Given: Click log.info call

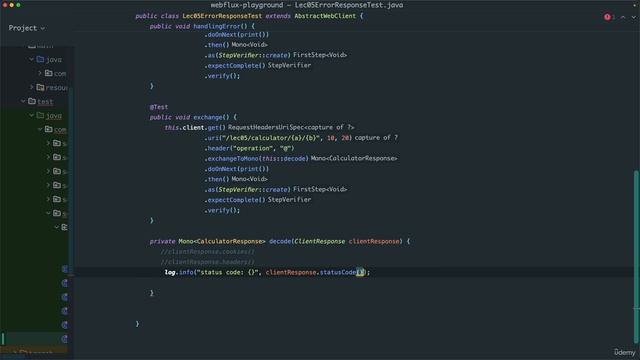Looking at the screenshot, I should pos(179,272).
